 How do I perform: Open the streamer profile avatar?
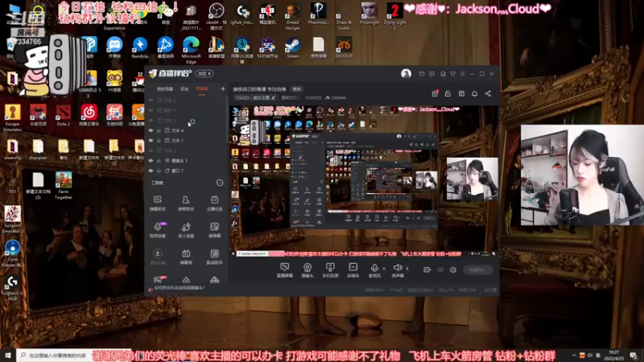(x=406, y=73)
